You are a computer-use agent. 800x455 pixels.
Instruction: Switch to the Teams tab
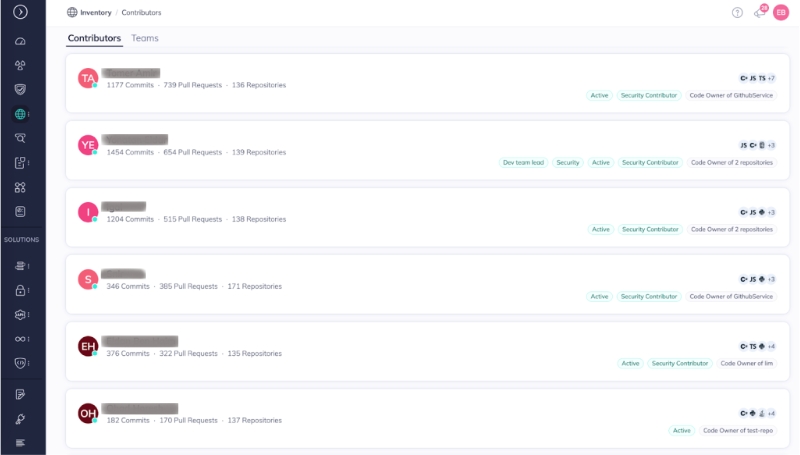pyautogui.click(x=145, y=38)
